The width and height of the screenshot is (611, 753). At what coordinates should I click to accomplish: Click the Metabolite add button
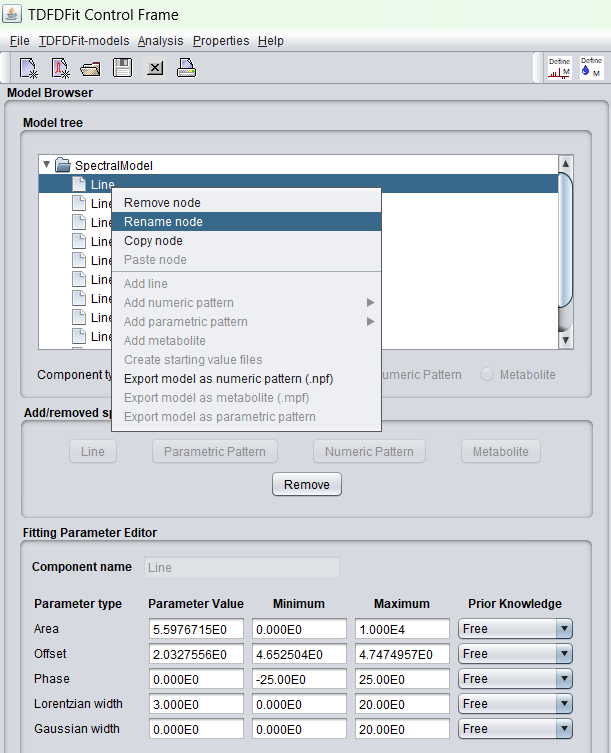(x=501, y=451)
